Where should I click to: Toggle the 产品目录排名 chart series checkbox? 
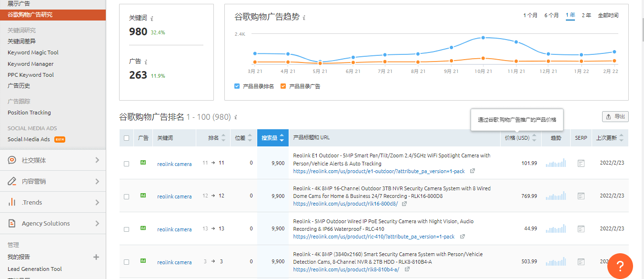237,86
